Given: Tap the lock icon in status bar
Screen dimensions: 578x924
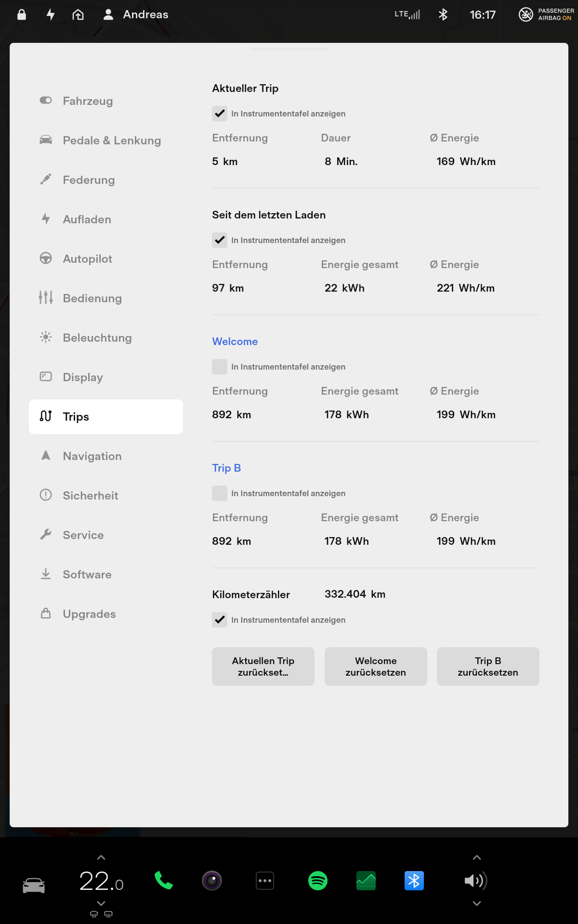Looking at the screenshot, I should (x=22, y=14).
